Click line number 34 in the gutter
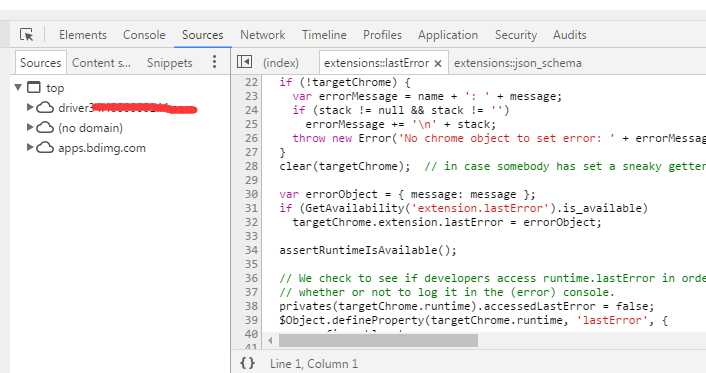Image resolution: width=706 pixels, height=373 pixels. pos(251,250)
